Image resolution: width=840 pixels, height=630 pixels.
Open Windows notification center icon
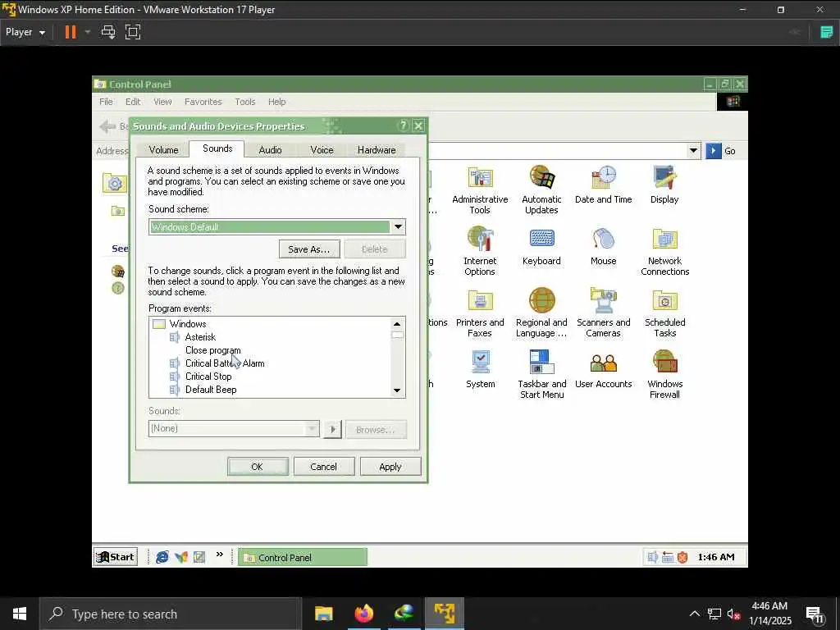point(815,614)
